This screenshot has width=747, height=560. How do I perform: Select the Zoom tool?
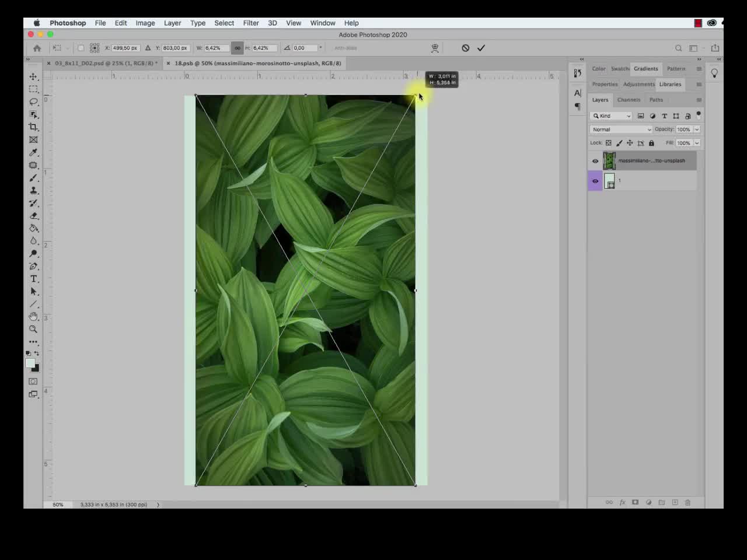33,330
